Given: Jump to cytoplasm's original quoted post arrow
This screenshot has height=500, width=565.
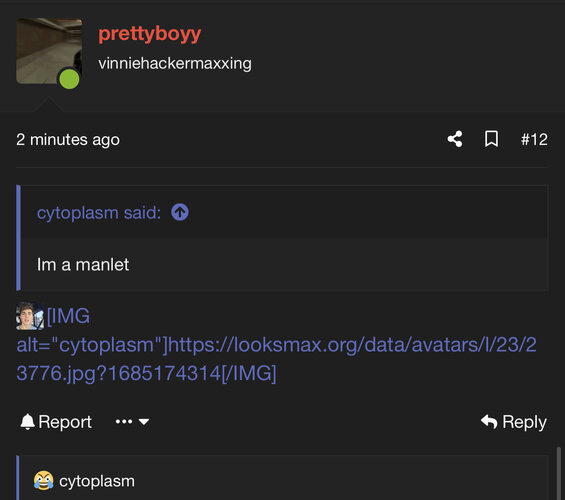Looking at the screenshot, I should coord(180,212).
